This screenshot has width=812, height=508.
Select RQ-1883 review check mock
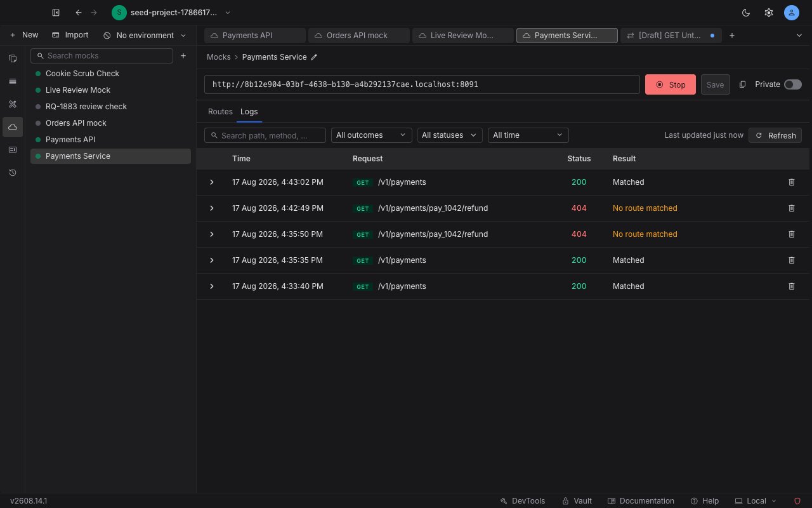pyautogui.click(x=110, y=107)
